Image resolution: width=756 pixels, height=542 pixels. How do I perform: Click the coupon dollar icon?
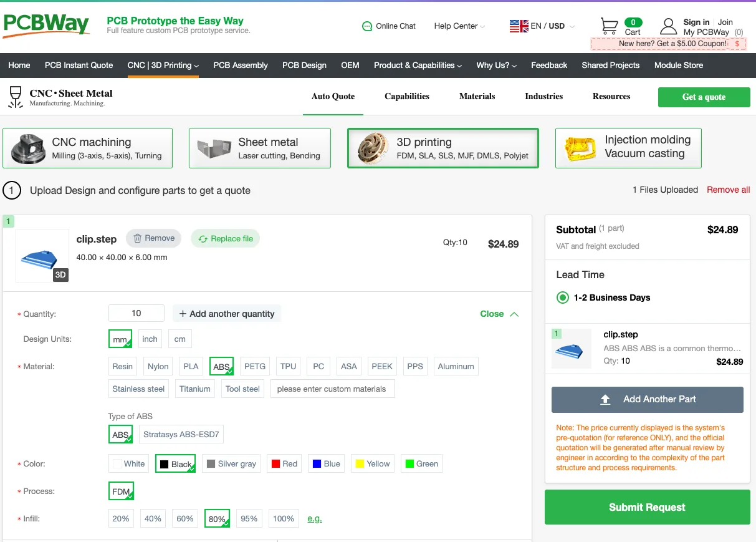(x=737, y=44)
